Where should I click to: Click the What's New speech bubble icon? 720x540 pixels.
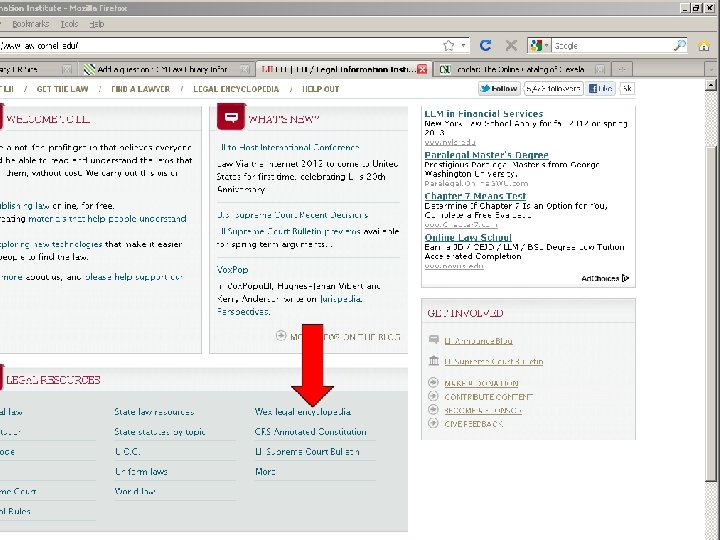(x=231, y=117)
